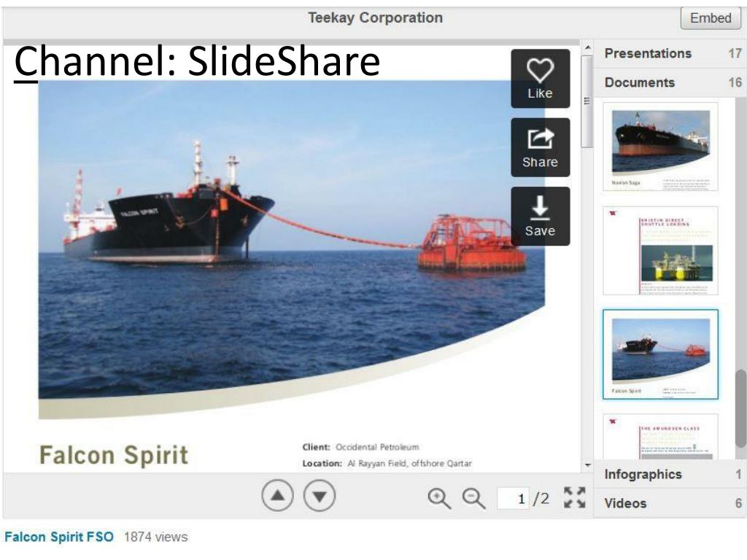The width and height of the screenshot is (747, 560).
Task: Click the Client: Occidental Petroleum text
Action: [x=360, y=447]
